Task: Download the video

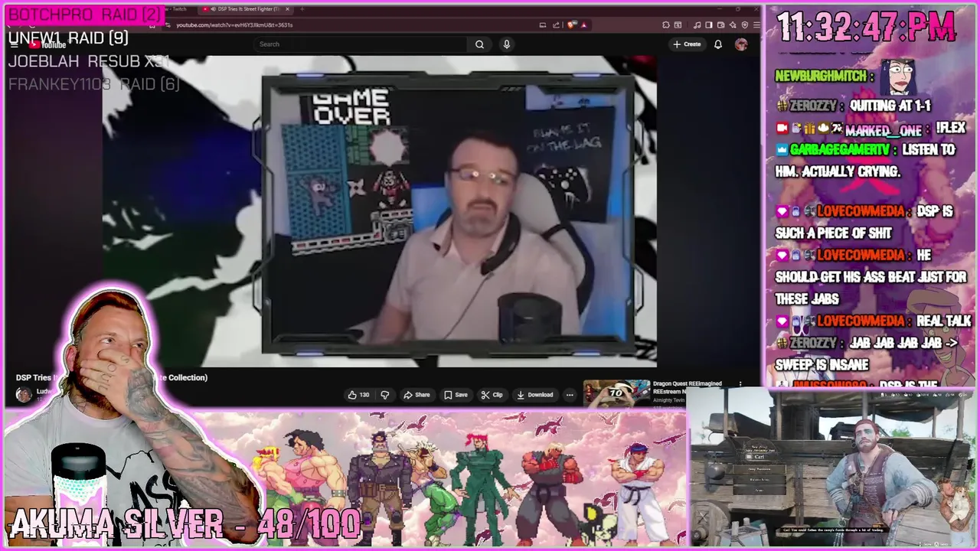Action: (534, 395)
